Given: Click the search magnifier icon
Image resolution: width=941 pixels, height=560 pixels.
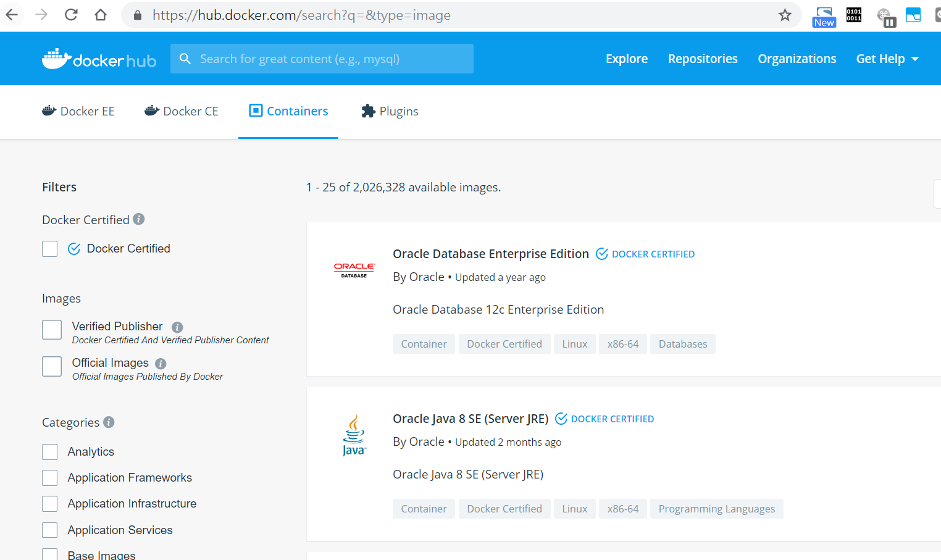Looking at the screenshot, I should tap(185, 59).
